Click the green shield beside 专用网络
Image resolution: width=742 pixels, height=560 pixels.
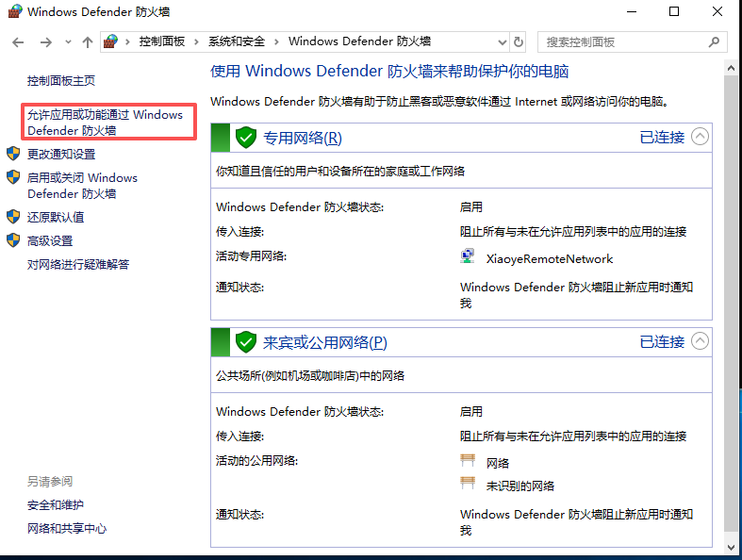coord(246,138)
